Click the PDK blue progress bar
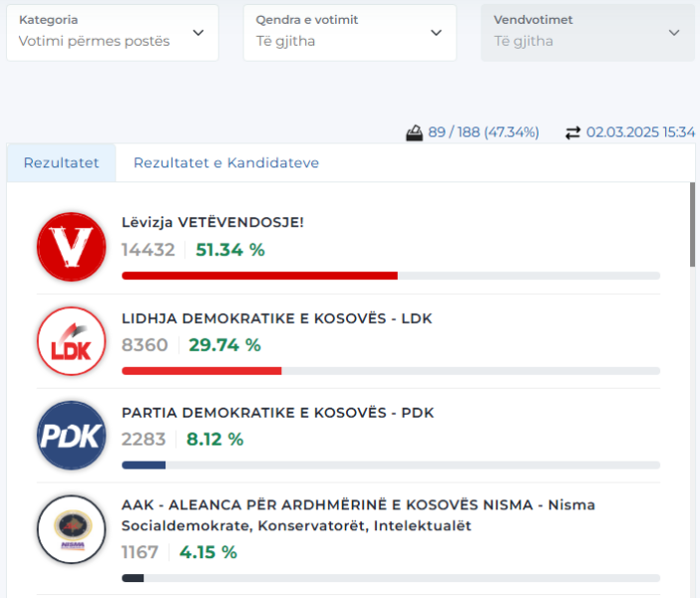 pyautogui.click(x=144, y=464)
